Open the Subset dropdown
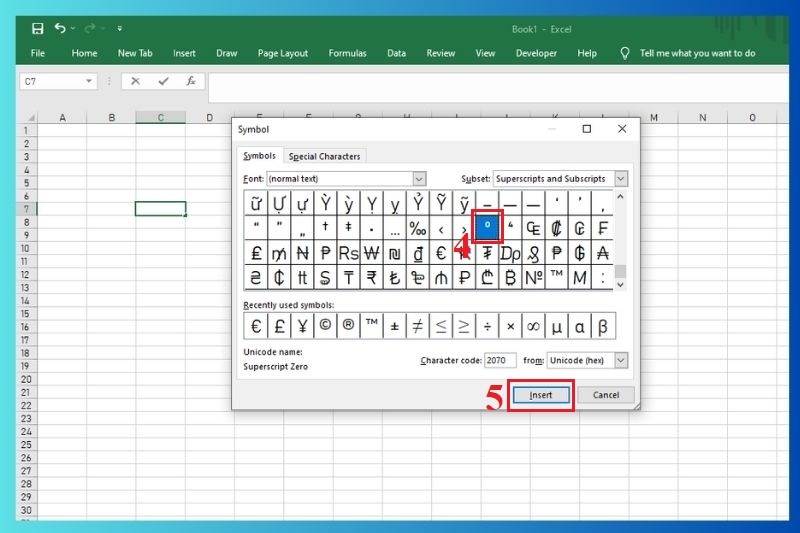The height and width of the screenshot is (533, 800). tap(621, 179)
